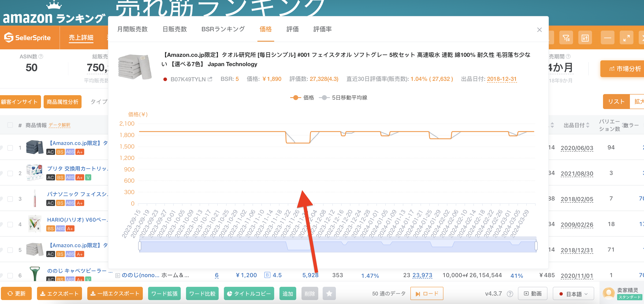Check the row 2 ブリタ checkbox
Image resolution: width=644 pixels, height=304 pixels.
10,173
